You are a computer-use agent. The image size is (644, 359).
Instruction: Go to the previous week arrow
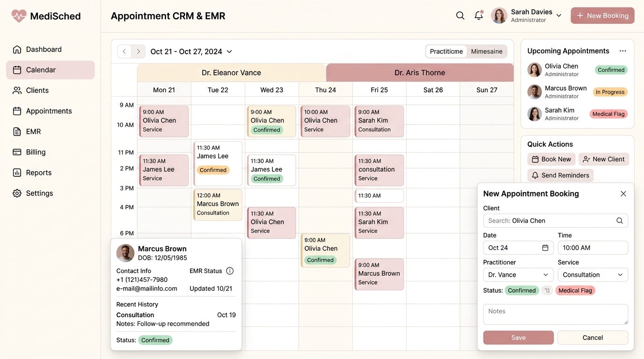click(x=124, y=51)
